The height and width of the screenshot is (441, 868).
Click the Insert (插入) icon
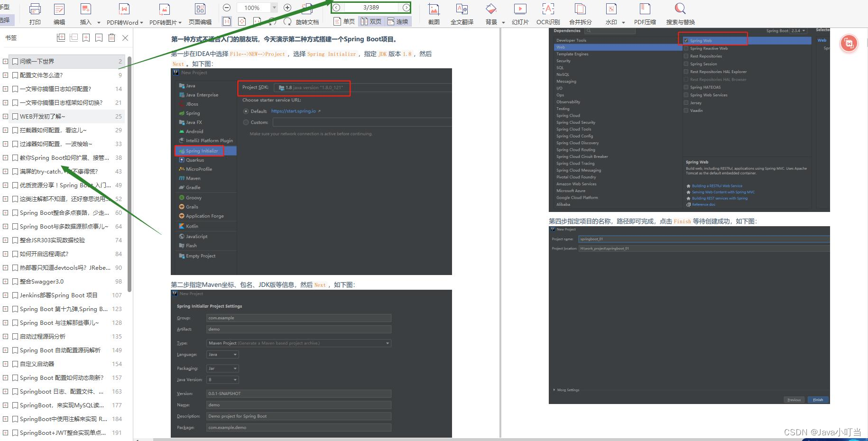(86, 9)
